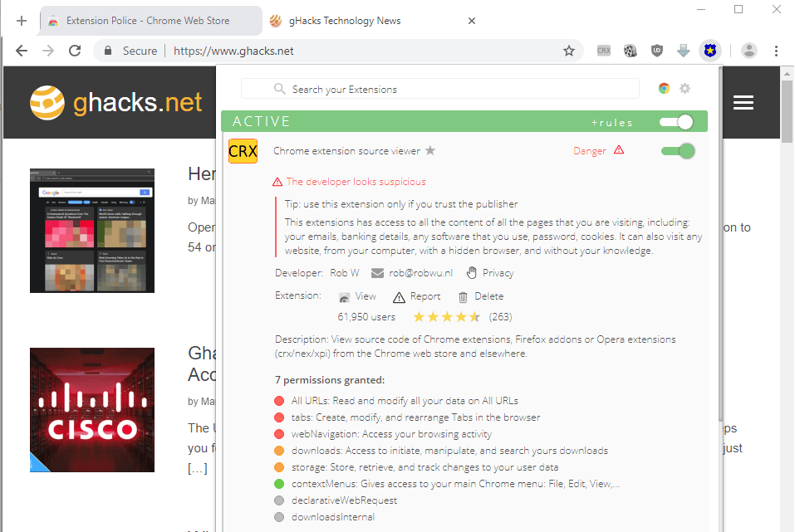
Task: Open the uBlock shield toolbar extension
Action: (657, 51)
